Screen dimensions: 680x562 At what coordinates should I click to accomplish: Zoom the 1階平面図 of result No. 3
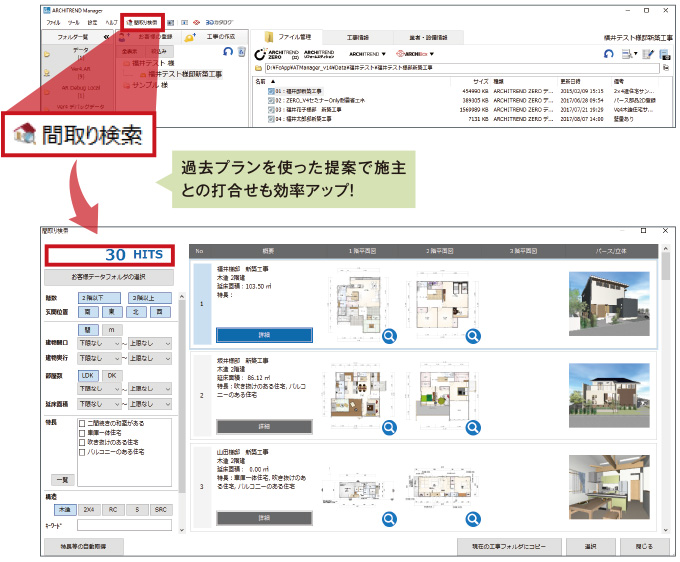pyautogui.click(x=389, y=519)
